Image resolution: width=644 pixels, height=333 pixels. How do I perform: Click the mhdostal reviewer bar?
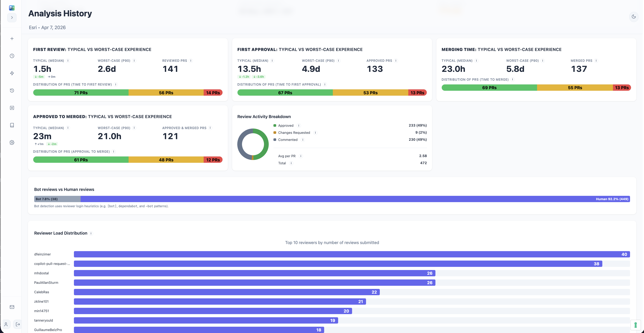coord(255,273)
